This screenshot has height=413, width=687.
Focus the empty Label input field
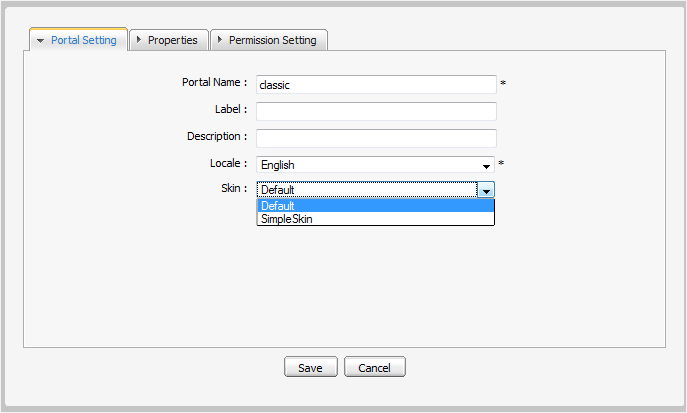pyautogui.click(x=375, y=111)
